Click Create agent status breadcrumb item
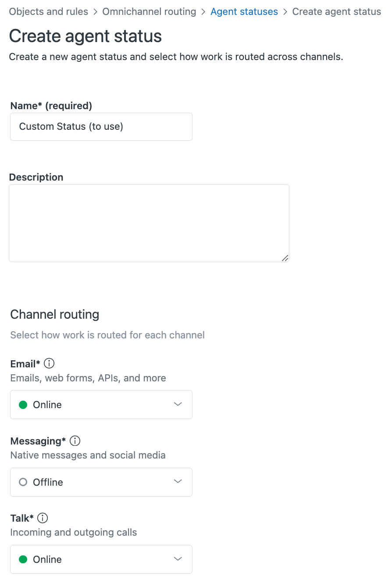392x583 pixels. point(336,12)
